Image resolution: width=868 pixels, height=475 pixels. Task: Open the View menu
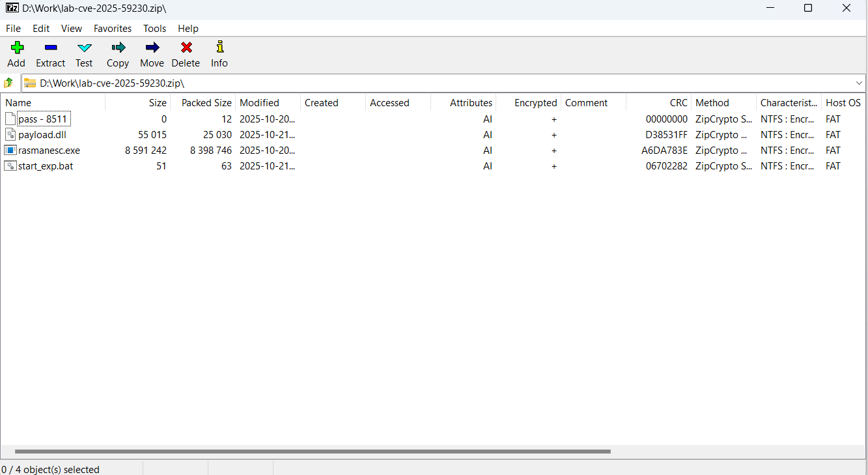point(71,28)
